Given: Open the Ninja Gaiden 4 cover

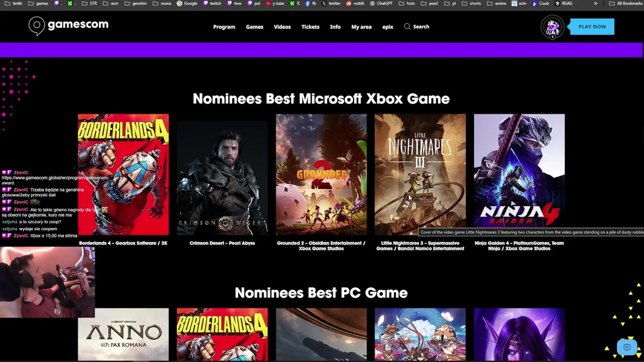Looking at the screenshot, I should pyautogui.click(x=519, y=174).
